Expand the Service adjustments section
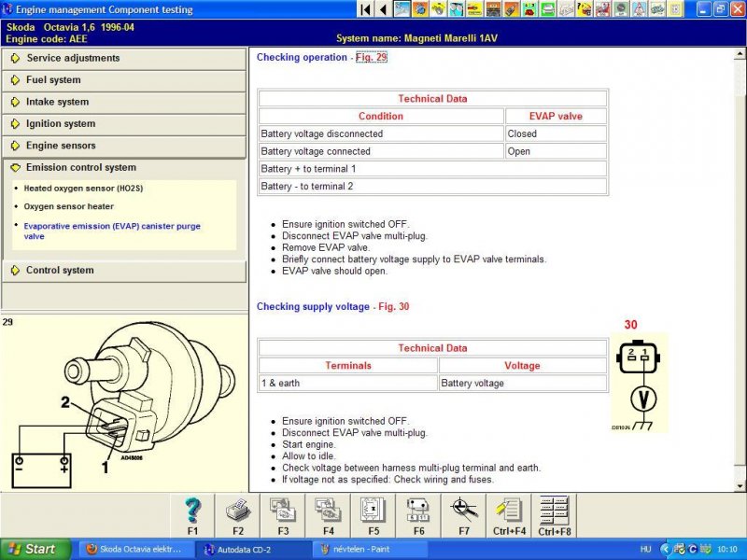The height and width of the screenshot is (560, 747). click(x=124, y=58)
